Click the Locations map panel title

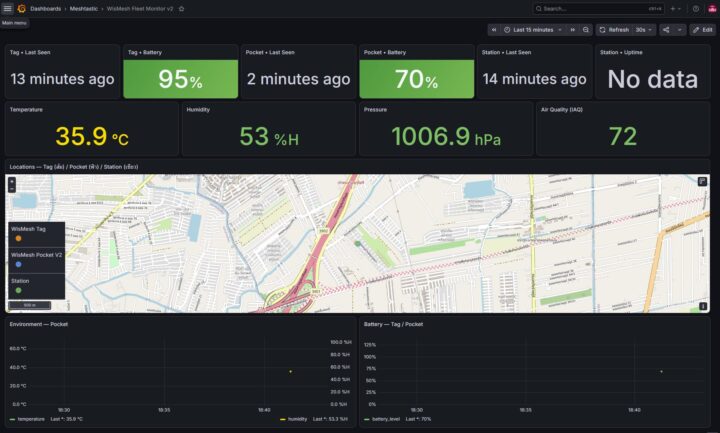74,167
